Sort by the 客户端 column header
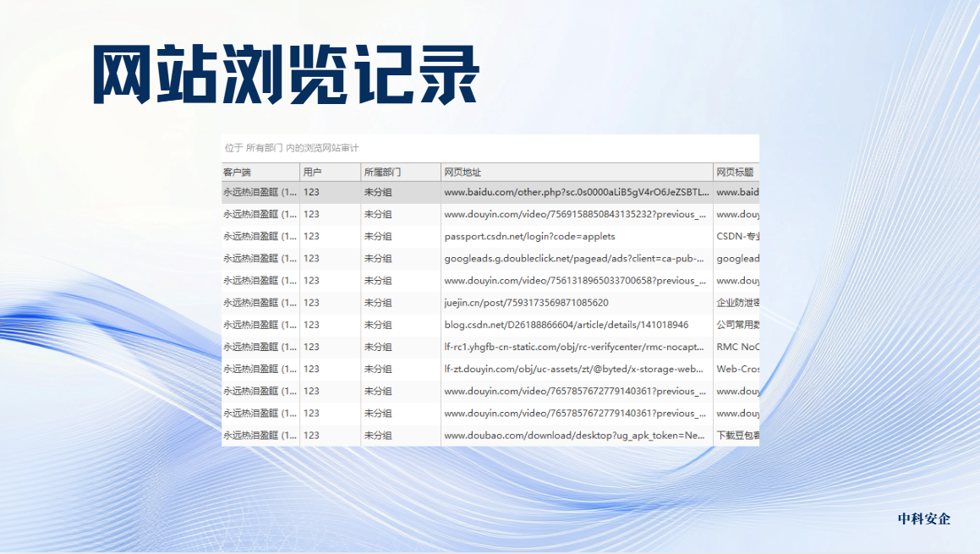980x554 pixels. pyautogui.click(x=260, y=172)
